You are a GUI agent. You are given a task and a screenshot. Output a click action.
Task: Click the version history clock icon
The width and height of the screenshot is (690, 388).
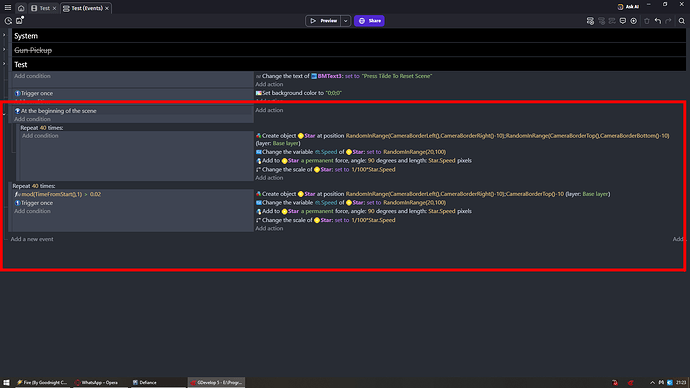click(x=8, y=21)
